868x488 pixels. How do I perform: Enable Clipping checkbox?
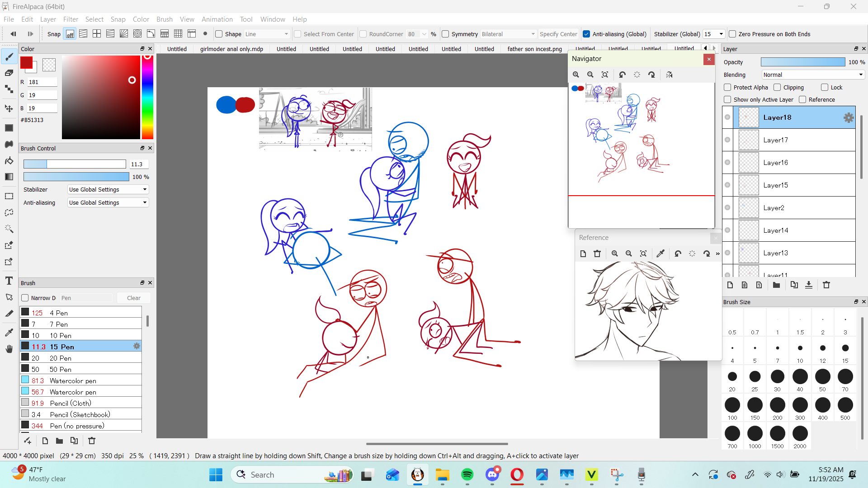click(777, 87)
